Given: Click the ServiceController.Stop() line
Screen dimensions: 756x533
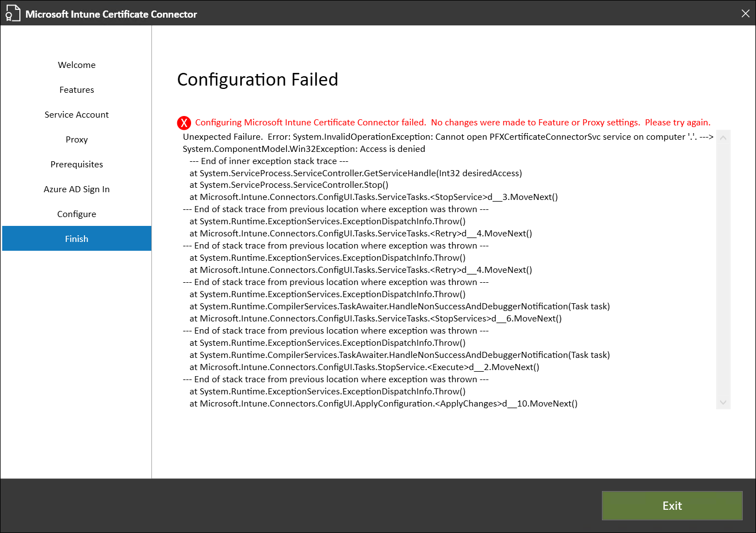Looking at the screenshot, I should pos(289,185).
